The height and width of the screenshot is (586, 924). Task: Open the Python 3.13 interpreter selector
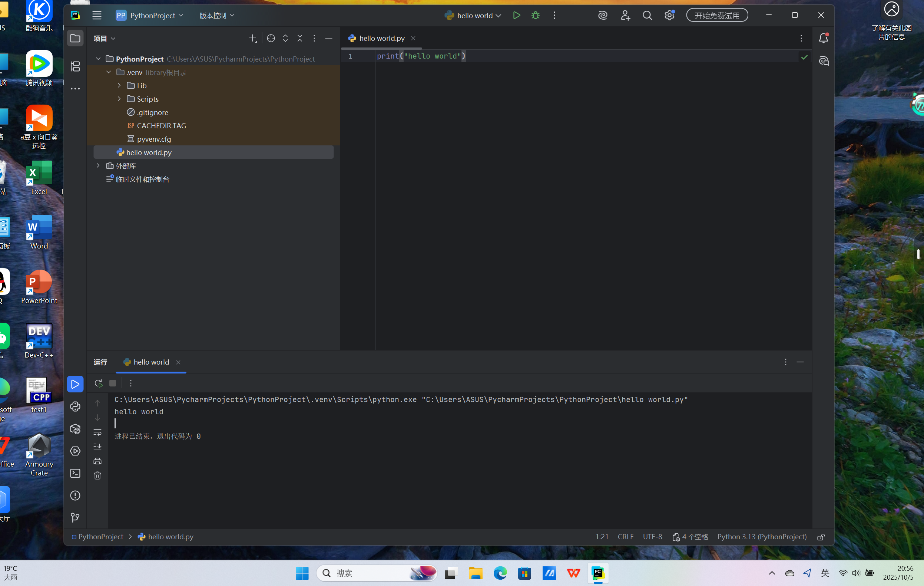pos(762,536)
